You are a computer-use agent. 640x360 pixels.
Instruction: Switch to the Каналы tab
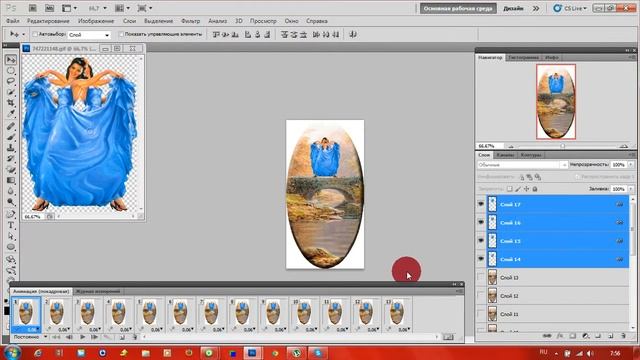[505, 155]
